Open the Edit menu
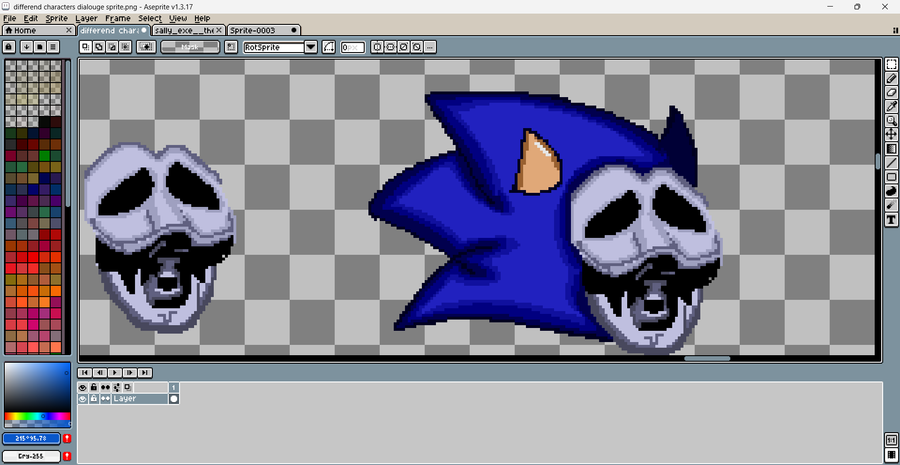900x465 pixels. pyautogui.click(x=30, y=18)
